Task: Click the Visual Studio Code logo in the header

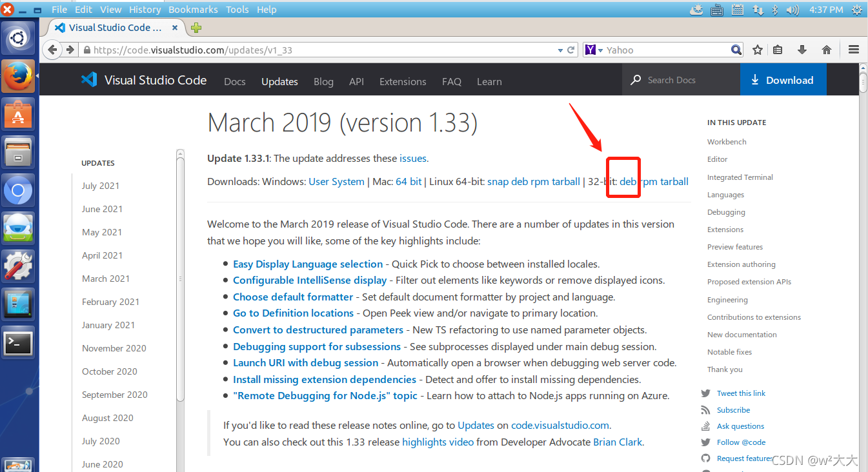Action: (87, 80)
